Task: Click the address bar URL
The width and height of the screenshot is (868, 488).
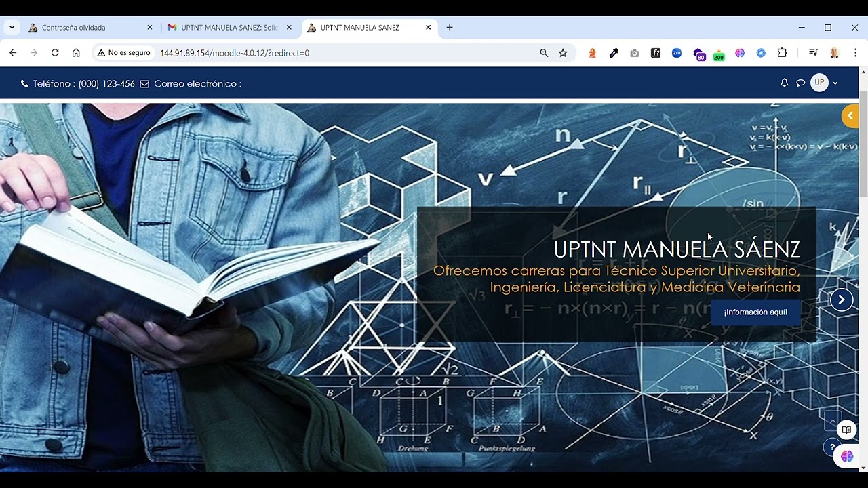Action: click(x=235, y=53)
